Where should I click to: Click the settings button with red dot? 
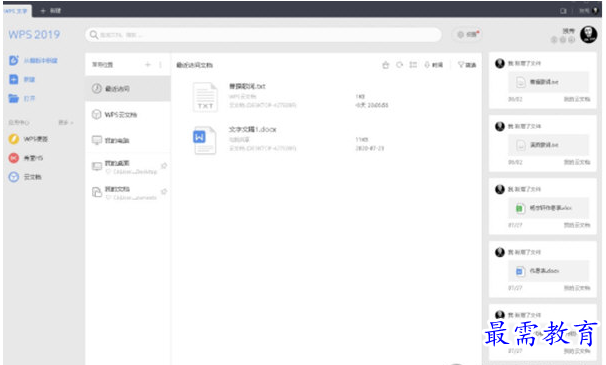pyautogui.click(x=468, y=35)
